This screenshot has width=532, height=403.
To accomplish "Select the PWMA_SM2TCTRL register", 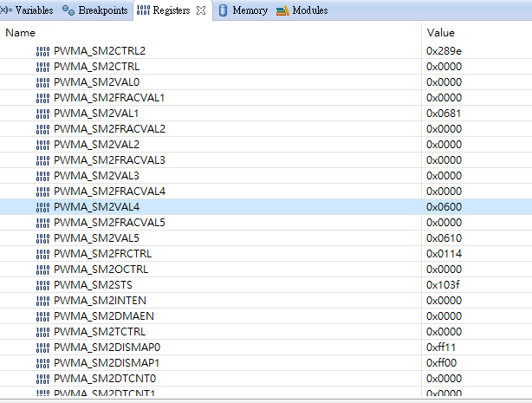I will coord(100,332).
